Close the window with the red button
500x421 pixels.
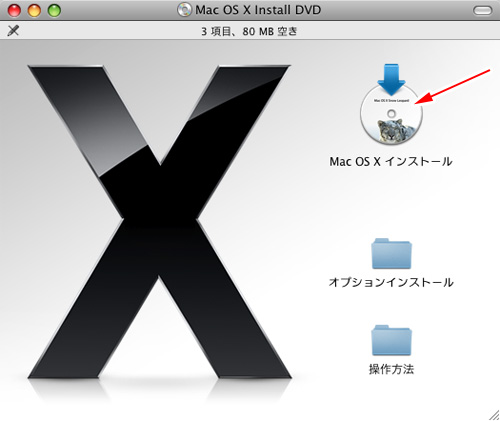pyautogui.click(x=14, y=11)
